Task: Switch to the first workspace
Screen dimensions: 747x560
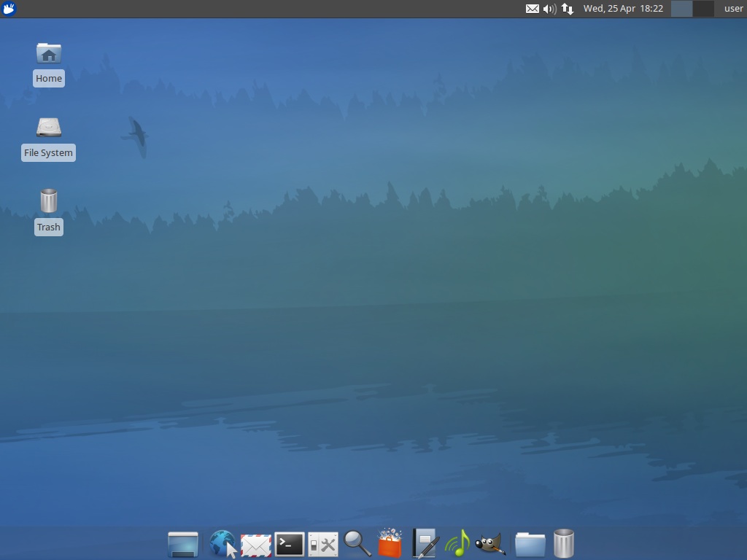Action: point(681,9)
